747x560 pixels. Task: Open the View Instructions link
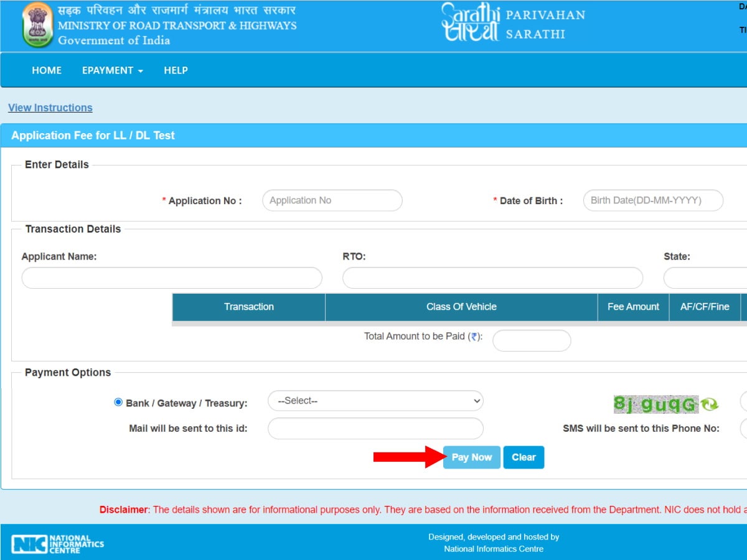(x=50, y=107)
